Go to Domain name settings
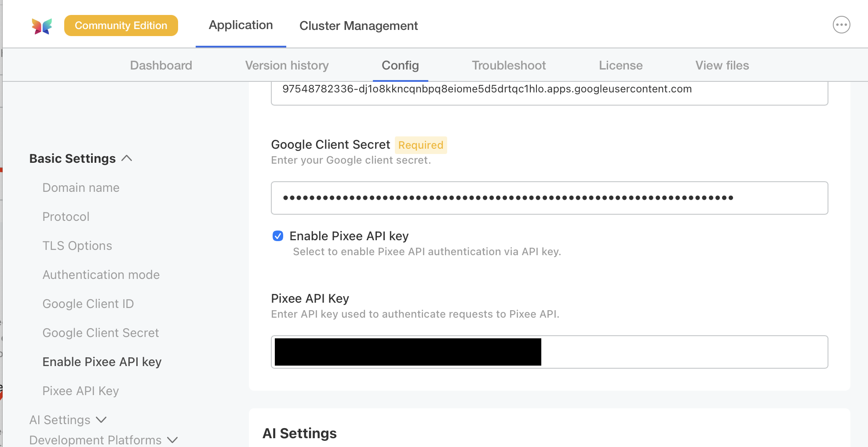868x447 pixels. (81, 187)
